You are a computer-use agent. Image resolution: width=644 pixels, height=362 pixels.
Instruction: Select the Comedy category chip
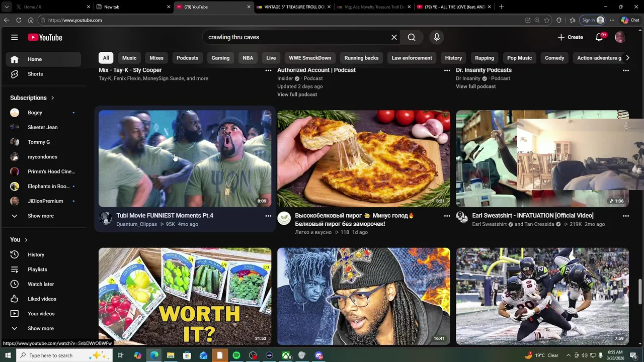(x=554, y=58)
